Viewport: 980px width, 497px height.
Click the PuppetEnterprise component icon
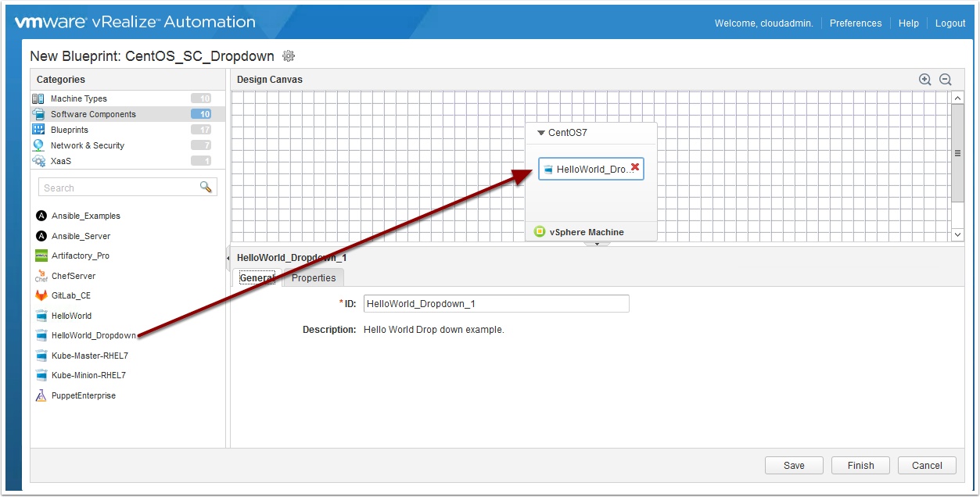41,395
